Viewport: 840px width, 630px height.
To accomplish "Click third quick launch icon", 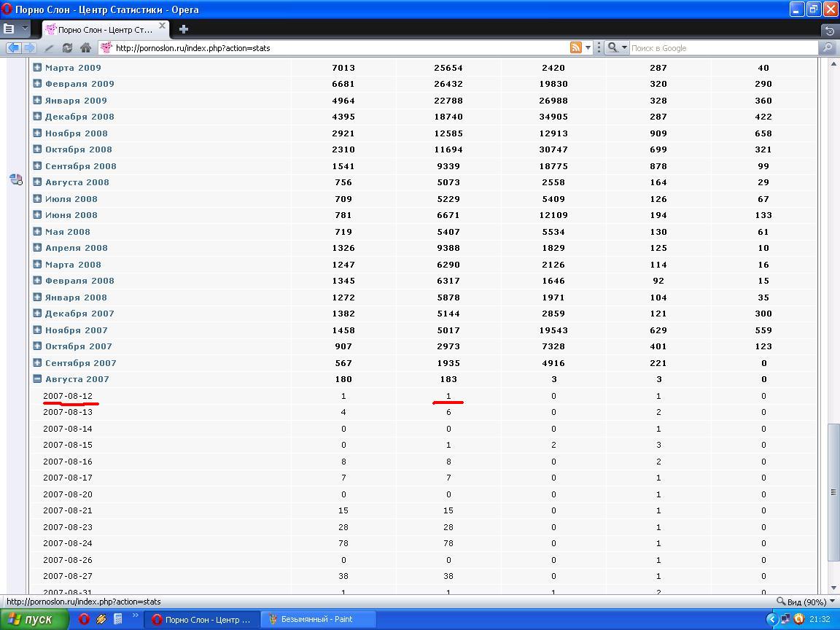I will click(118, 619).
